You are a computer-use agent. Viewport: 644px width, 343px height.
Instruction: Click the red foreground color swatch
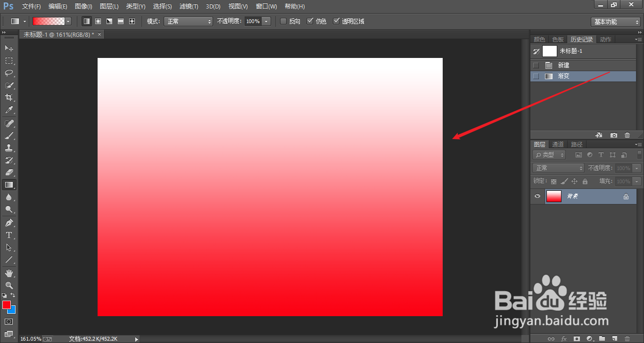[x=6, y=304]
